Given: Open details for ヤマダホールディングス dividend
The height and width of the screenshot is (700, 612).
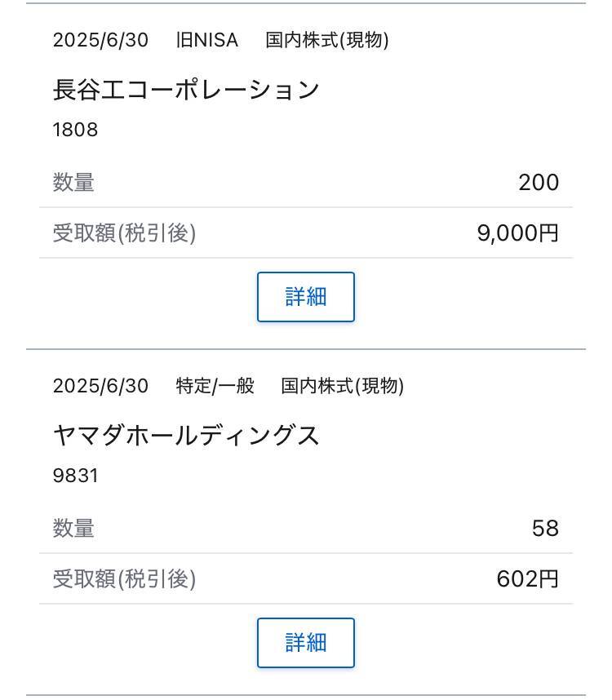Looking at the screenshot, I should coord(306,643).
